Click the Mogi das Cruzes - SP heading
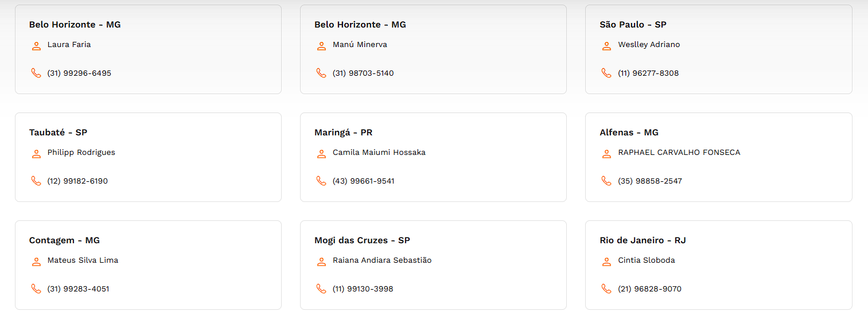This screenshot has height=319, width=868. 362,240
